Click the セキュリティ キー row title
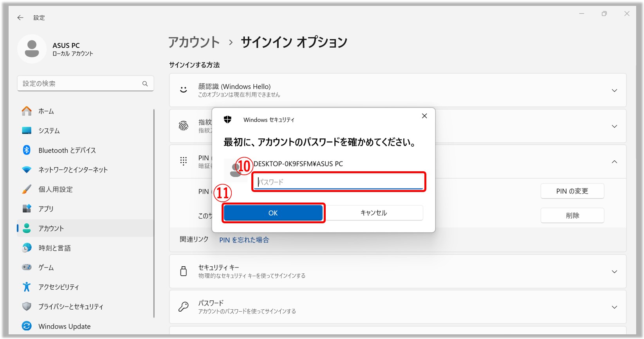The width and height of the screenshot is (644, 339). click(219, 267)
